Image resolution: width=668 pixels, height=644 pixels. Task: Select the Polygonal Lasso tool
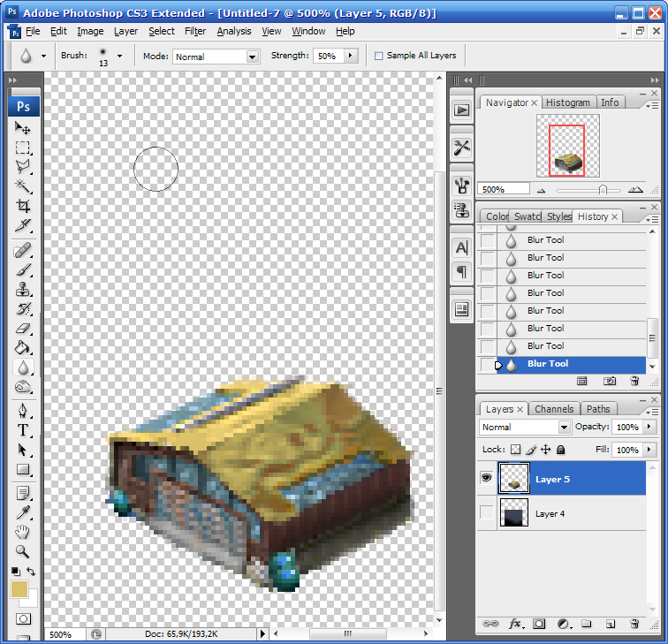click(x=23, y=167)
